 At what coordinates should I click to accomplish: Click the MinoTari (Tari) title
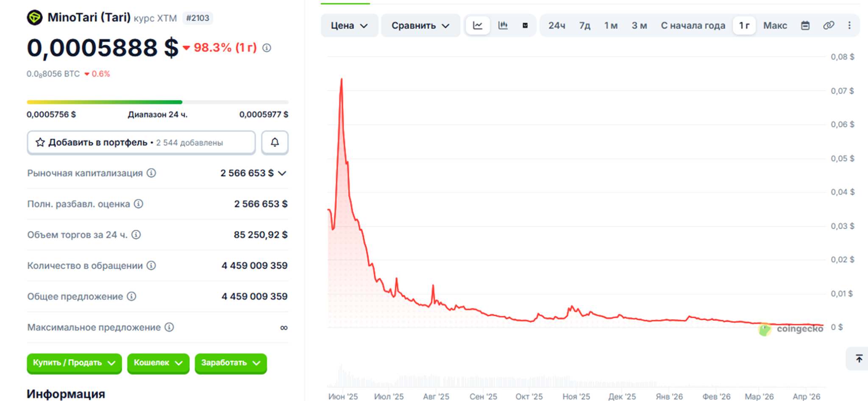click(89, 17)
